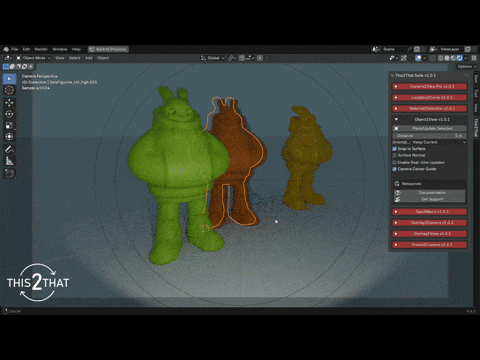Select the Move tool
The width and height of the screenshot is (480, 360).
click(x=9, y=103)
